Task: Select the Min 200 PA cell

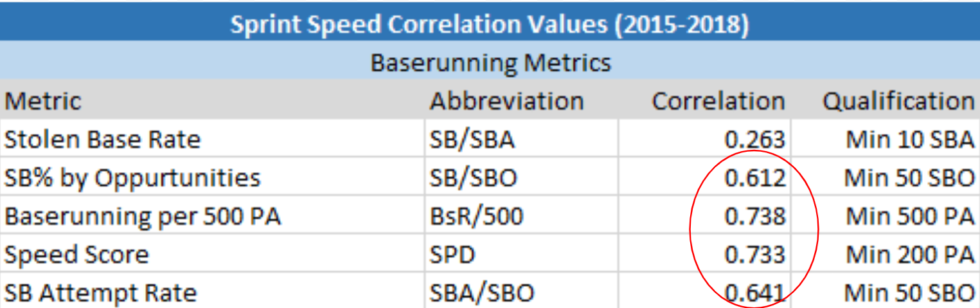Action: [886, 255]
